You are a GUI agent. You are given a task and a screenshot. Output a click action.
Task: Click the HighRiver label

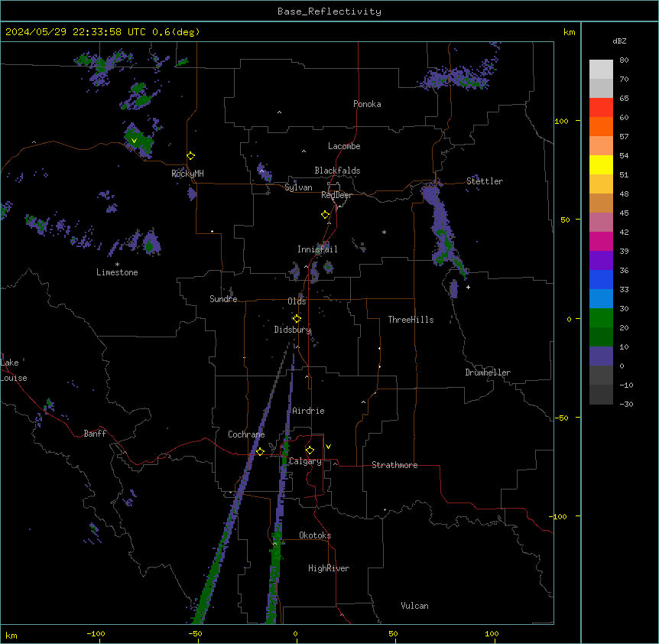pos(329,568)
